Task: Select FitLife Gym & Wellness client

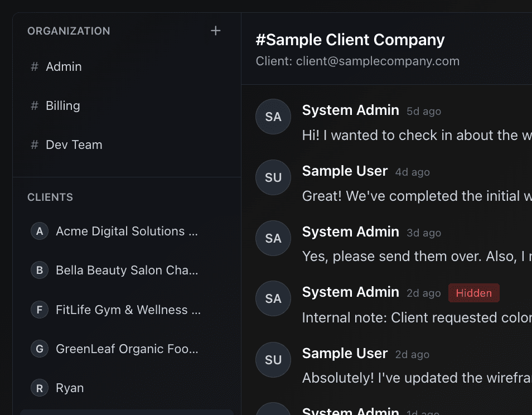Action: click(x=127, y=310)
